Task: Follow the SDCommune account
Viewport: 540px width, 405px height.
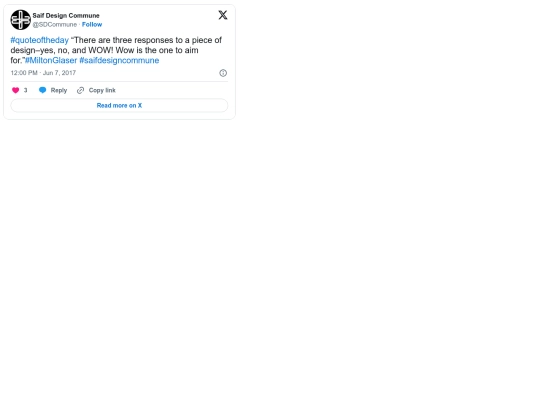Action: tap(92, 24)
